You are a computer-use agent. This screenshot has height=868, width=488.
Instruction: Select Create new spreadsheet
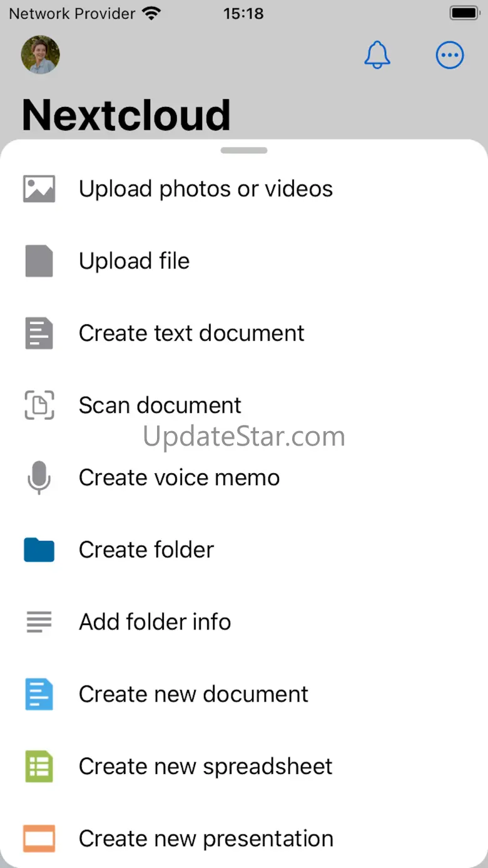(244, 767)
